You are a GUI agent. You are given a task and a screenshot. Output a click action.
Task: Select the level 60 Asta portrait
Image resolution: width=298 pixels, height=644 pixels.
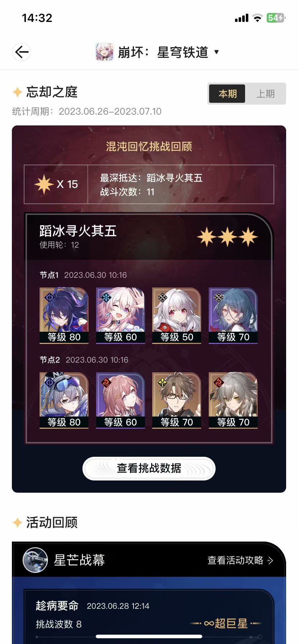click(x=121, y=400)
